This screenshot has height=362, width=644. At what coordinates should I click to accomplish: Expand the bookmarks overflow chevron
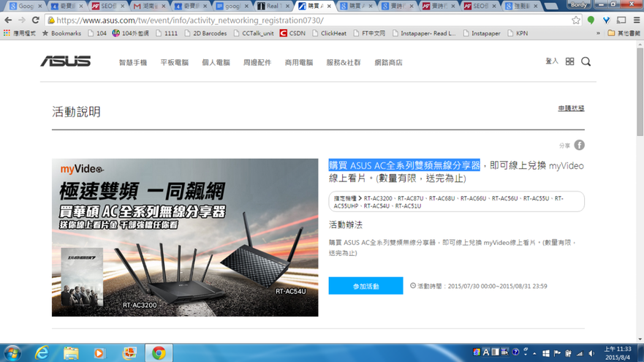pyautogui.click(x=598, y=34)
